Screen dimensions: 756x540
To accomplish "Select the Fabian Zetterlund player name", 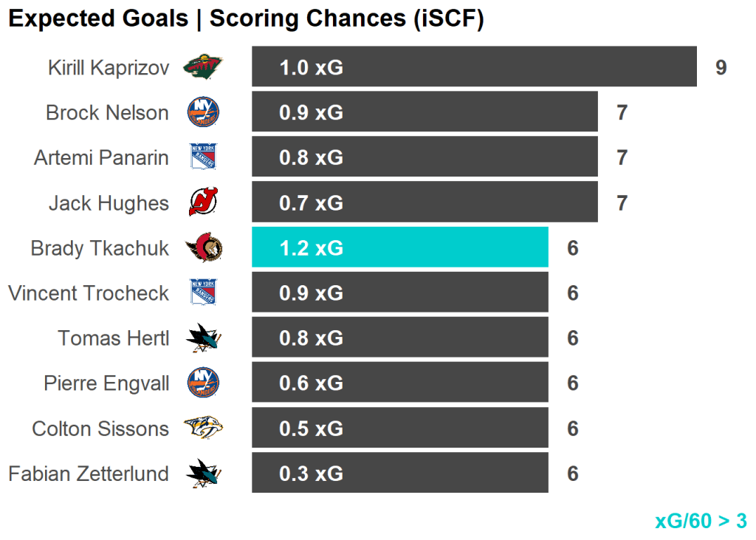I will click(89, 474).
